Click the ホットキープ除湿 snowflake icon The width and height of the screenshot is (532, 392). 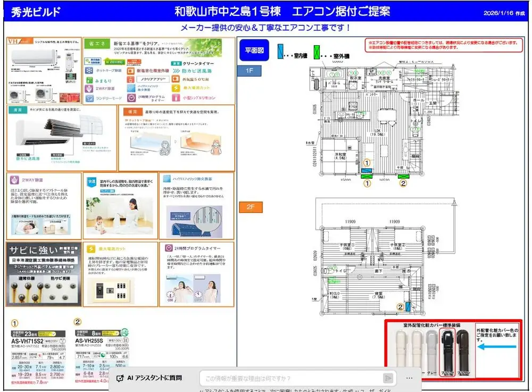89,70
